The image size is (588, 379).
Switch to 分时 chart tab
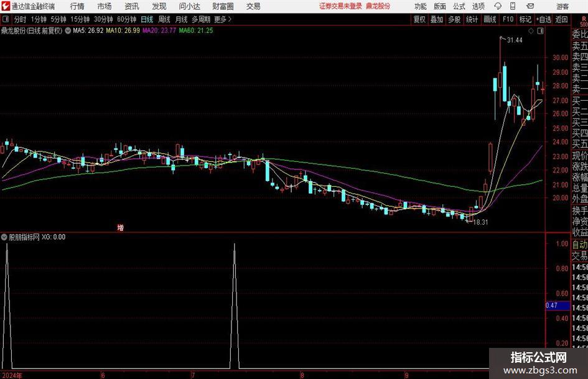click(21, 19)
